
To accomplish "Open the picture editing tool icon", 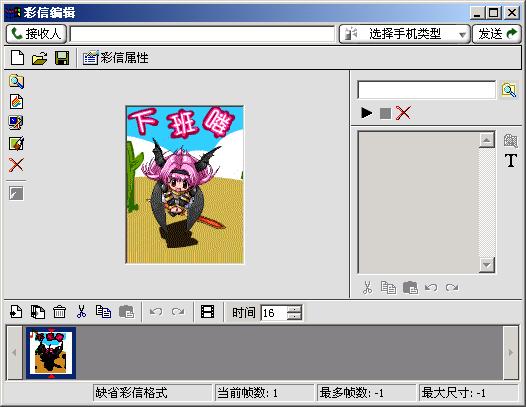I will (16, 102).
